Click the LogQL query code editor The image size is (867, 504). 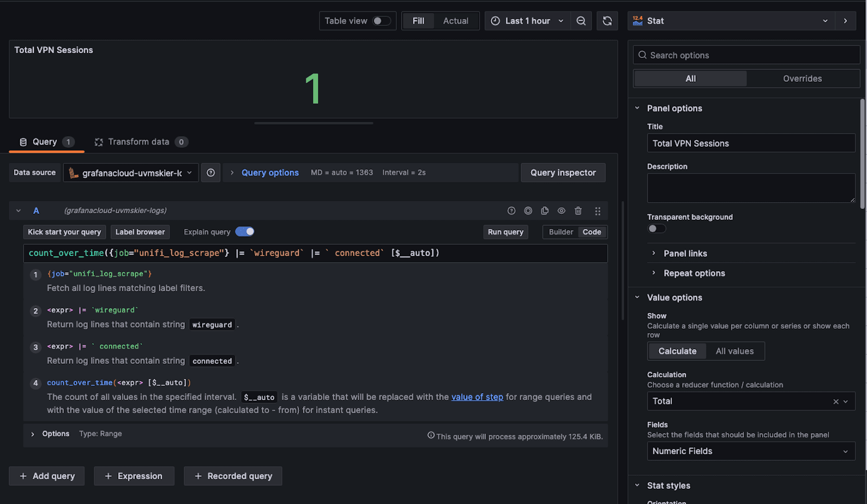pyautogui.click(x=315, y=253)
